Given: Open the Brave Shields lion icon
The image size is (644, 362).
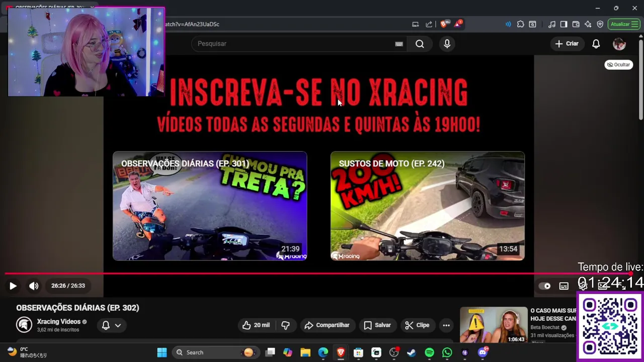Looking at the screenshot, I should click(444, 24).
